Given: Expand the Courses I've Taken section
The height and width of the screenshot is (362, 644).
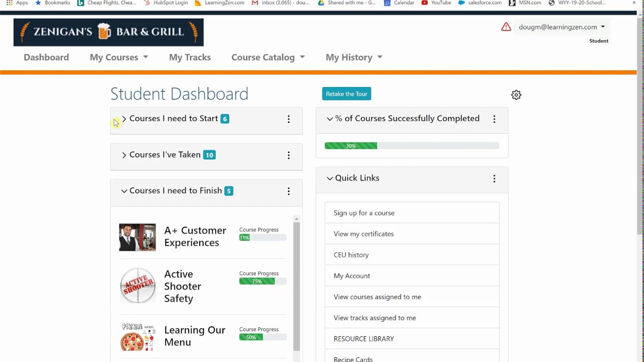Looking at the screenshot, I should tap(124, 155).
